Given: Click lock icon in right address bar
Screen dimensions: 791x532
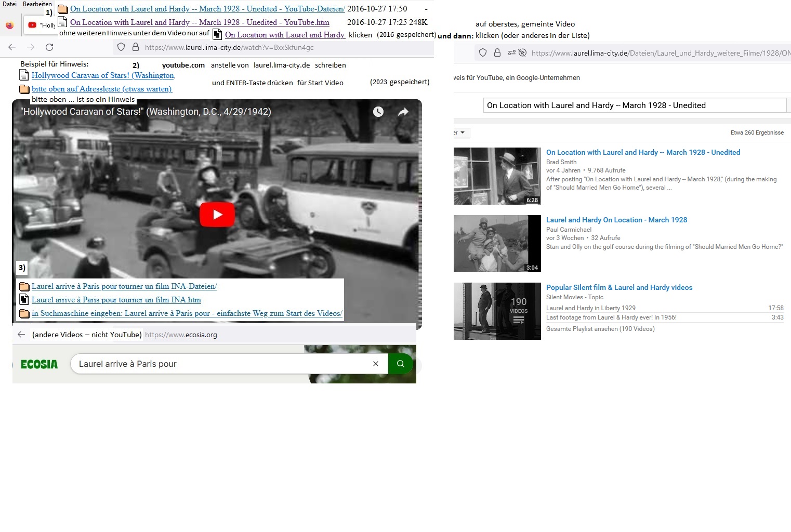Looking at the screenshot, I should point(497,53).
